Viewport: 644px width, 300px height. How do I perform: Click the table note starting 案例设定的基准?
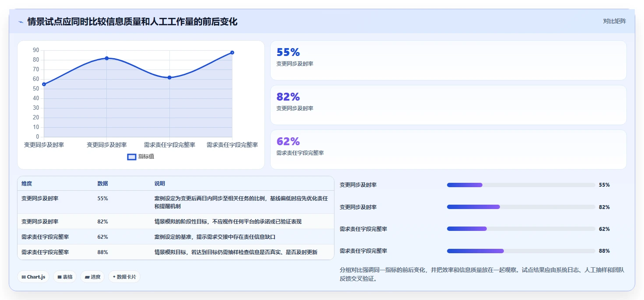point(215,237)
